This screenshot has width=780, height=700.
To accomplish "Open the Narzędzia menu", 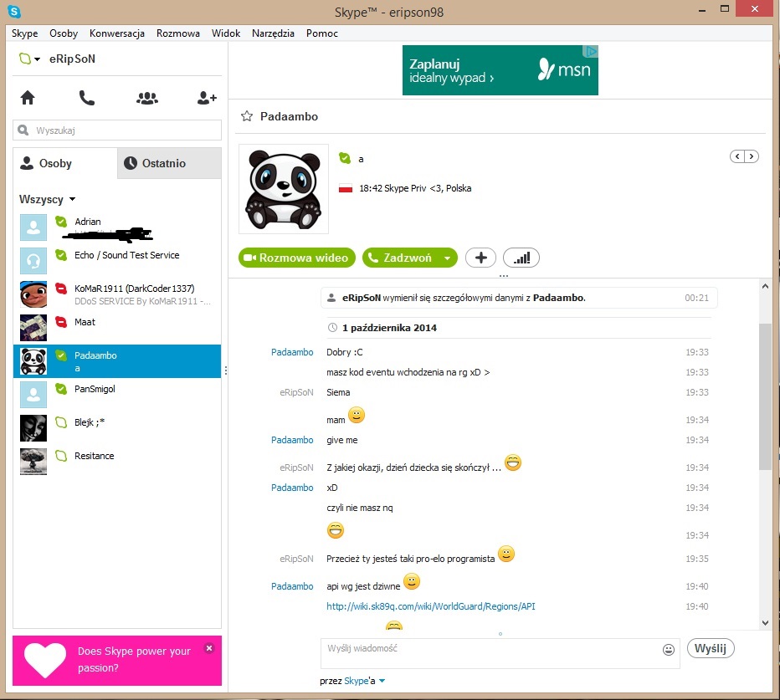I will click(x=273, y=33).
